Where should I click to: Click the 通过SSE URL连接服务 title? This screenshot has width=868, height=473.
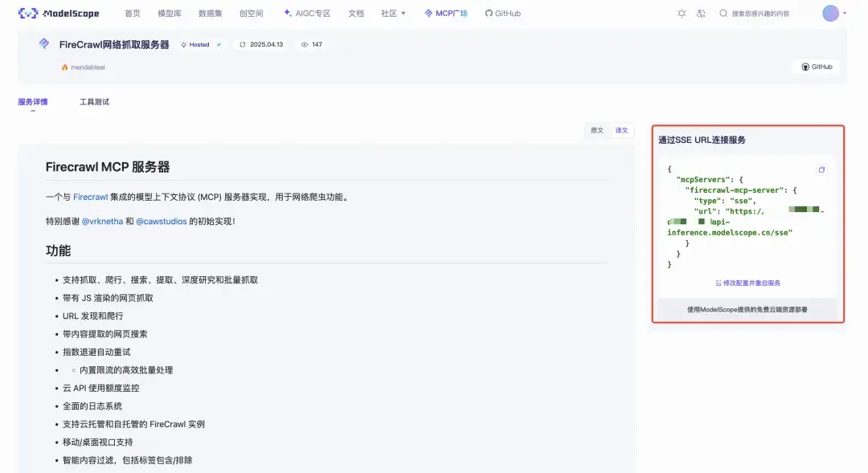[702, 140]
